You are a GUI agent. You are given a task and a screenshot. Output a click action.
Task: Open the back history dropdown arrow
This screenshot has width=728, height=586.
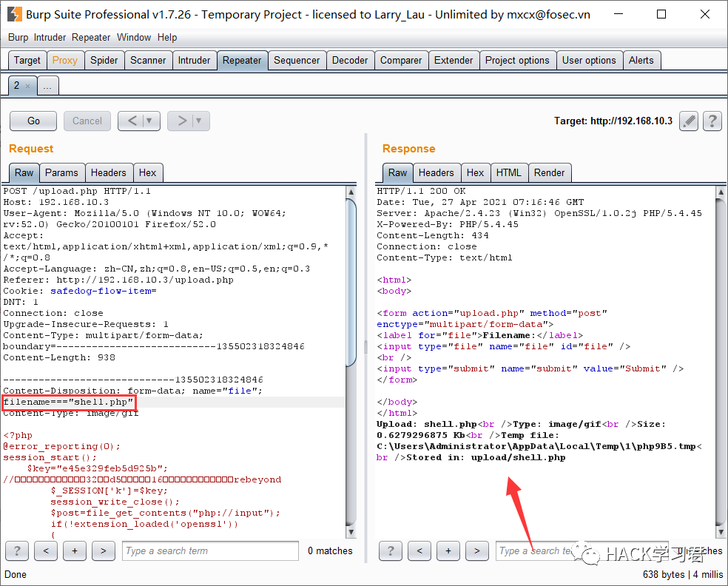149,121
